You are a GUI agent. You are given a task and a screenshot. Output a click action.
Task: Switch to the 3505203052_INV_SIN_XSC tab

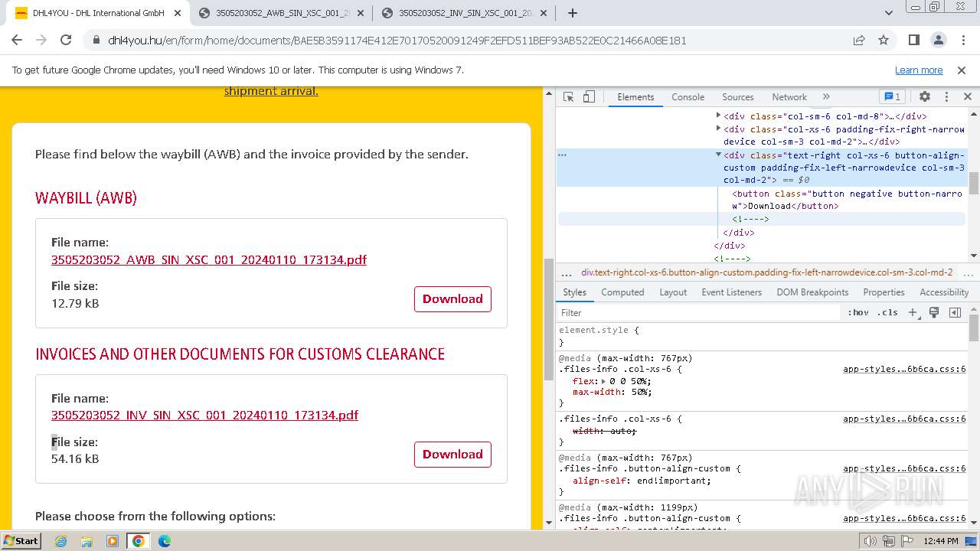coord(465,13)
